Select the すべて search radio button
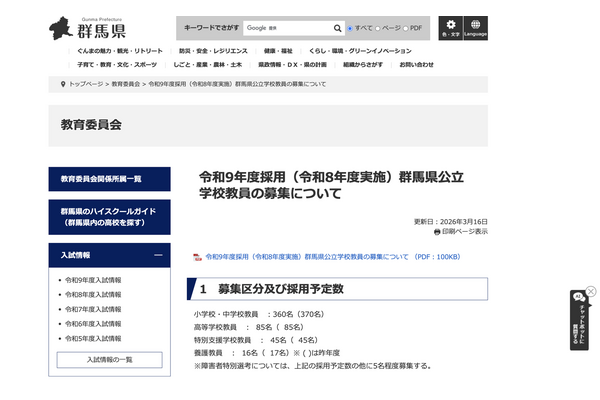 coord(350,28)
